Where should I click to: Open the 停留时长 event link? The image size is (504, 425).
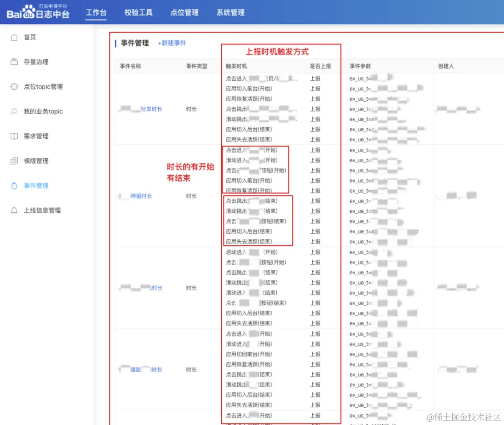pyautogui.click(x=141, y=196)
